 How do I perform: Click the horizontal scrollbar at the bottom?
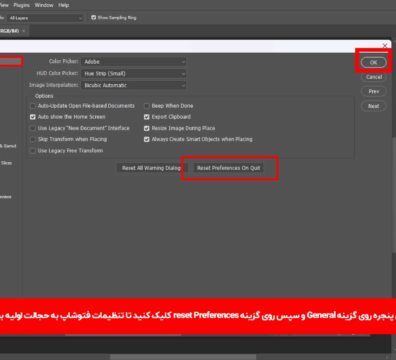pyautogui.click(x=183, y=357)
